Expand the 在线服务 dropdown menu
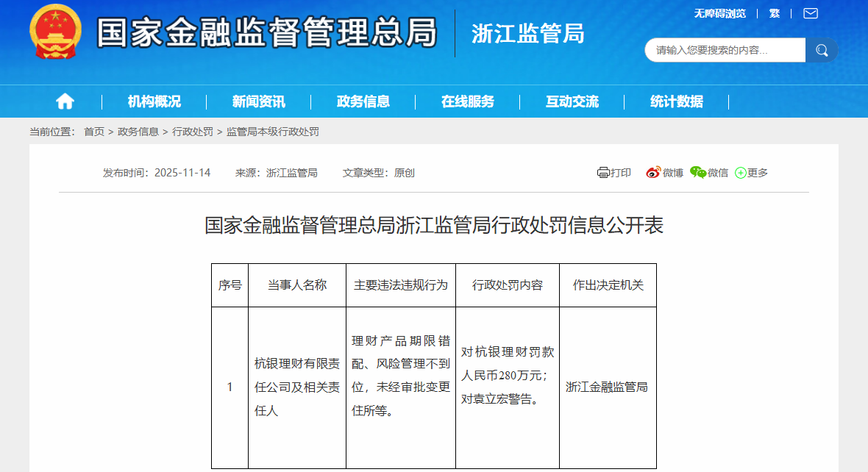Image resolution: width=868 pixels, height=472 pixels. (468, 101)
